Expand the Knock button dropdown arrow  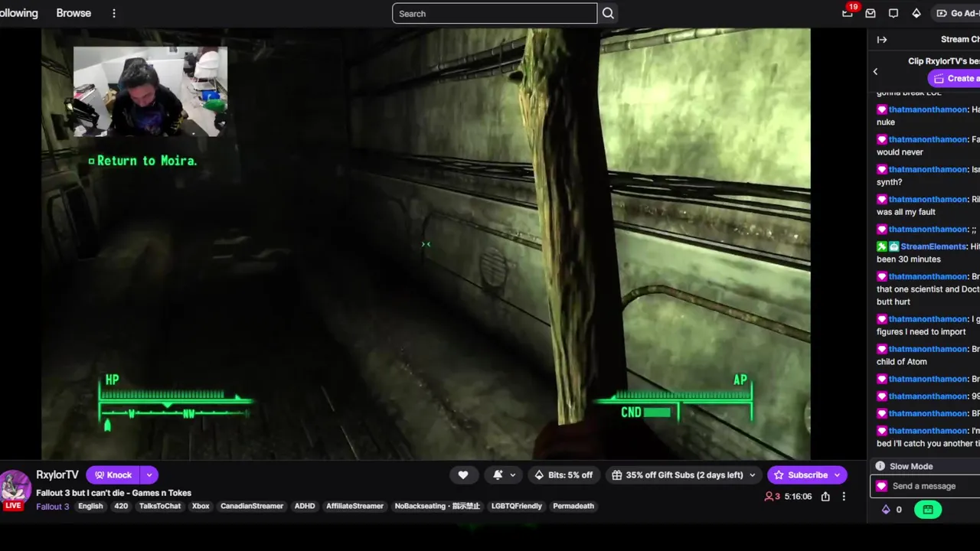149,475
